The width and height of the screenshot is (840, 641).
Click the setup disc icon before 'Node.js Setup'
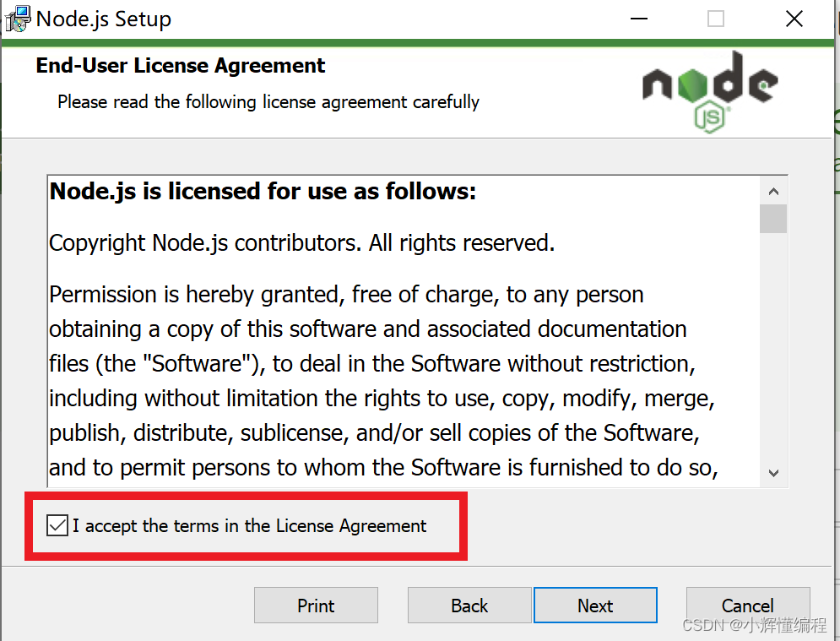pos(17,18)
